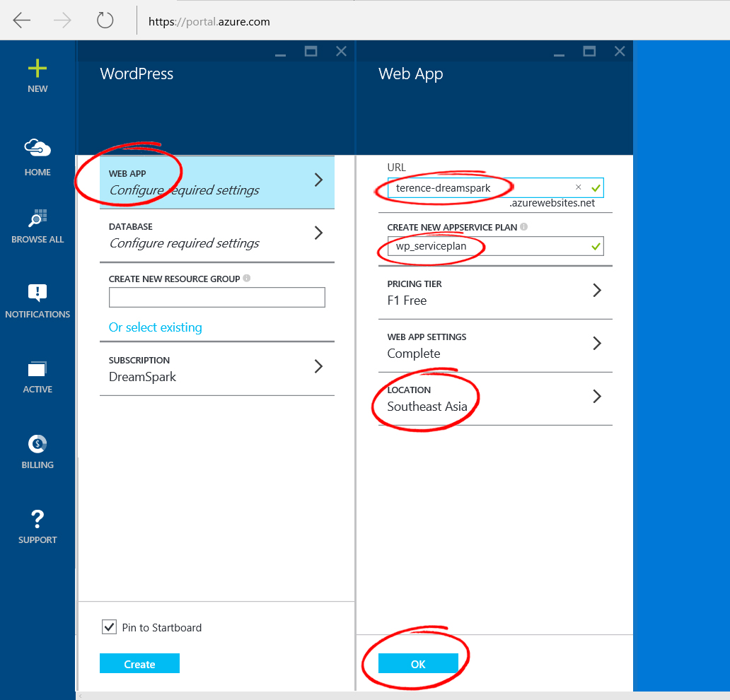The width and height of the screenshot is (730, 700).
Task: Maximize the Web App blade
Action: (x=589, y=51)
